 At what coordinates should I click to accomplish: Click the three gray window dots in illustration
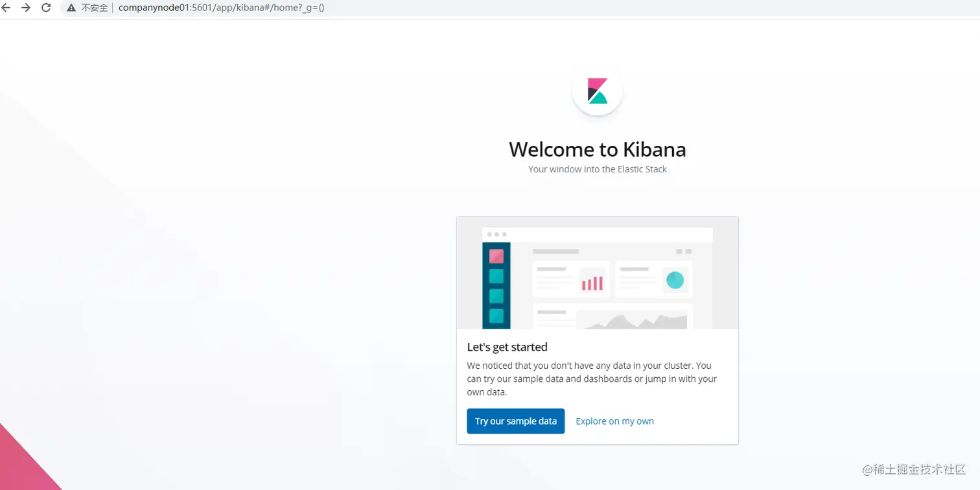pos(496,234)
